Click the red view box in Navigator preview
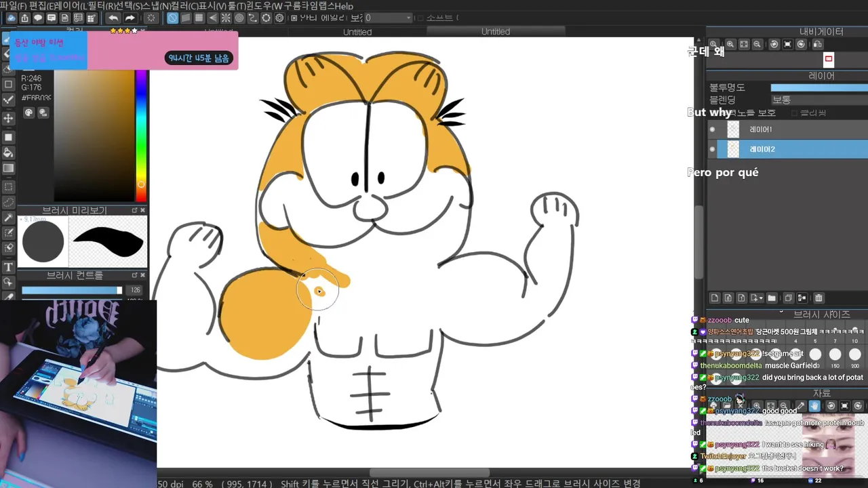 pos(828,59)
